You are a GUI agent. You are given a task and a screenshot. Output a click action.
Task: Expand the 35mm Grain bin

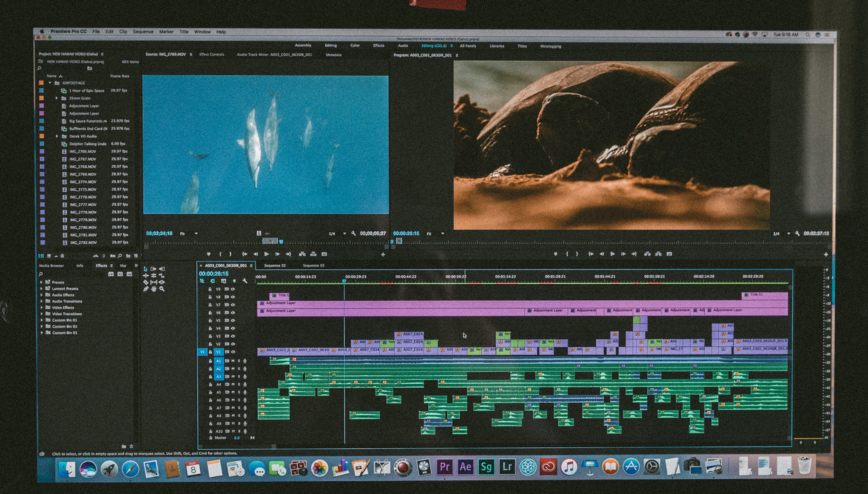click(x=57, y=98)
